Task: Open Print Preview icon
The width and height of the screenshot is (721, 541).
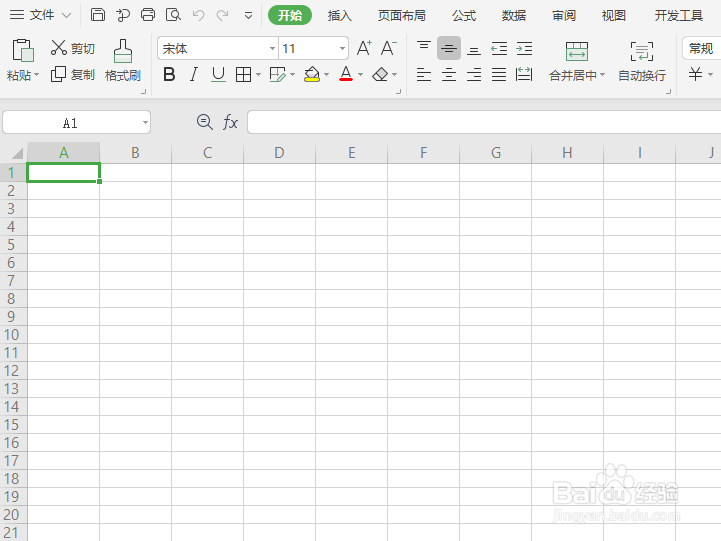Action: [173, 15]
